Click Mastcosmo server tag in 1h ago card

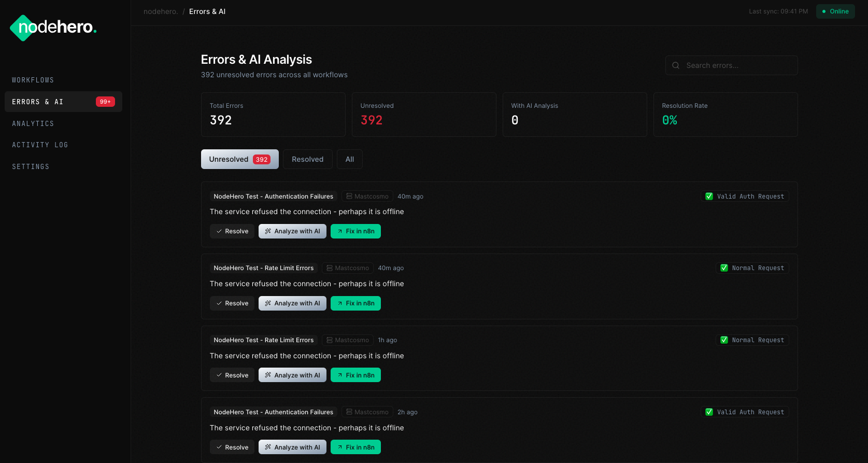click(348, 340)
